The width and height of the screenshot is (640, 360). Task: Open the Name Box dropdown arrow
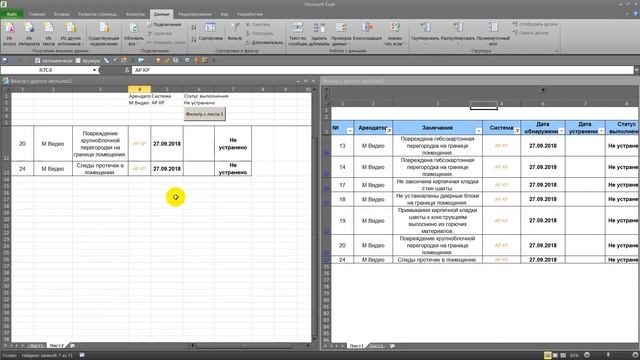click(94, 70)
